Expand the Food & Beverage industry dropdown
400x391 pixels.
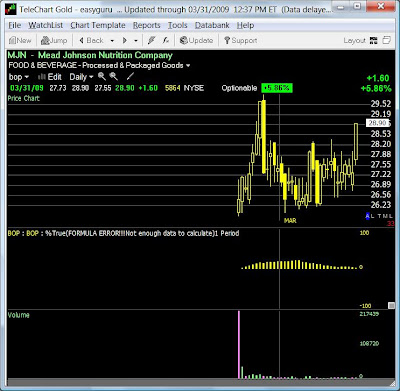188,66
